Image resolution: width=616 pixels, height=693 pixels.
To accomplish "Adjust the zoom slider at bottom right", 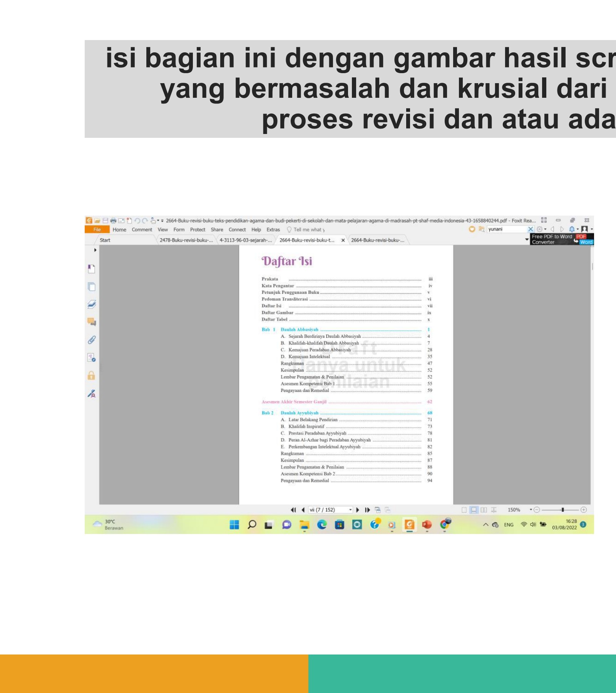I will pyautogui.click(x=563, y=509).
